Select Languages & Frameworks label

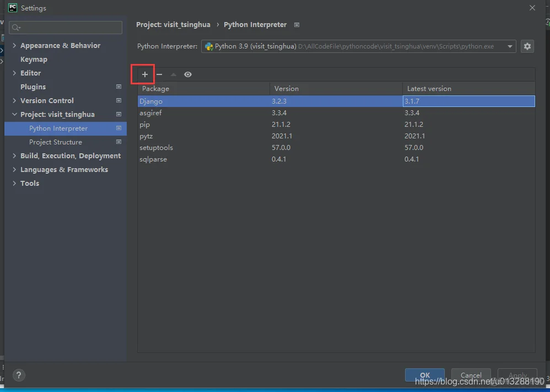64,169
